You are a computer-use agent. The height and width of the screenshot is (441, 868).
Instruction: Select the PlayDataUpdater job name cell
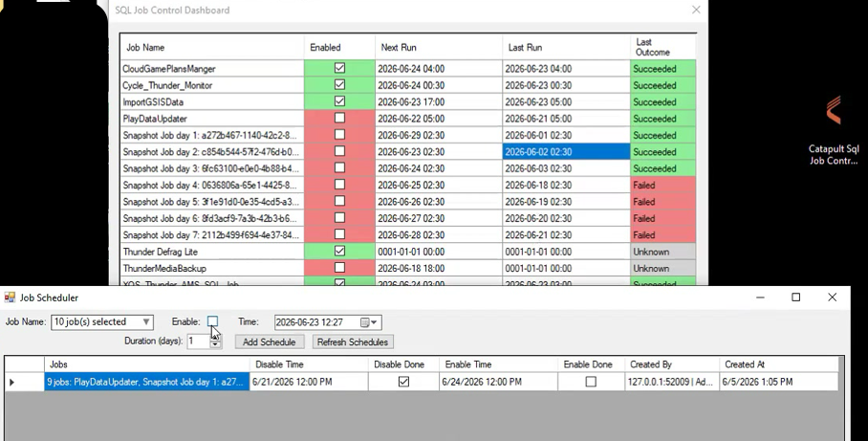(212, 119)
